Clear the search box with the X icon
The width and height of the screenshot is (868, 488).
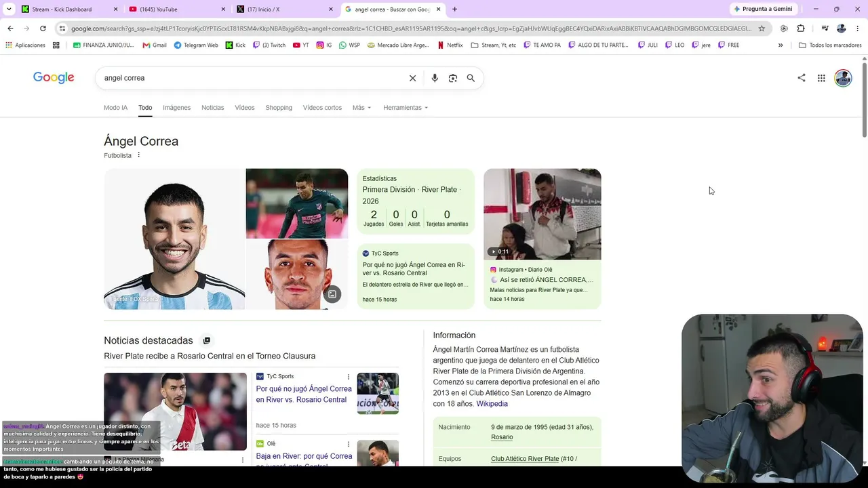tap(412, 78)
